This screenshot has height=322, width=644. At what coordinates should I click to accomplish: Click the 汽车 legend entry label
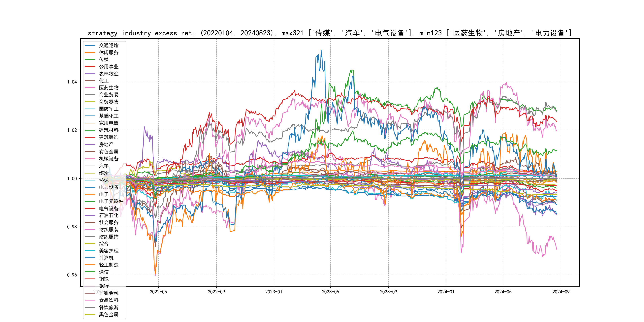pos(104,166)
